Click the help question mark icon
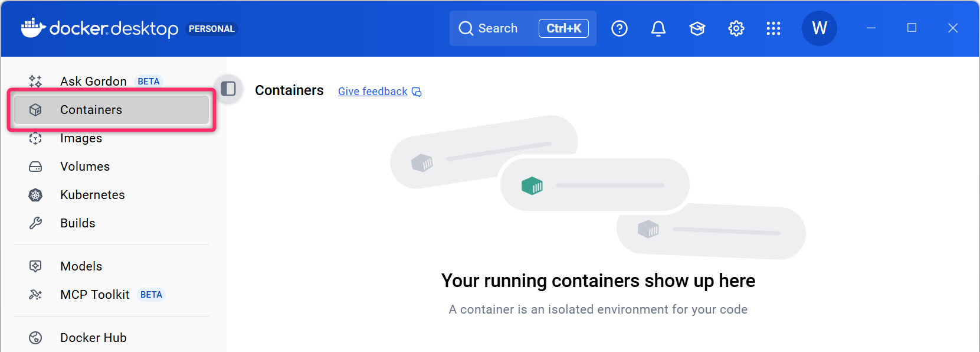980x352 pixels. pos(619,28)
